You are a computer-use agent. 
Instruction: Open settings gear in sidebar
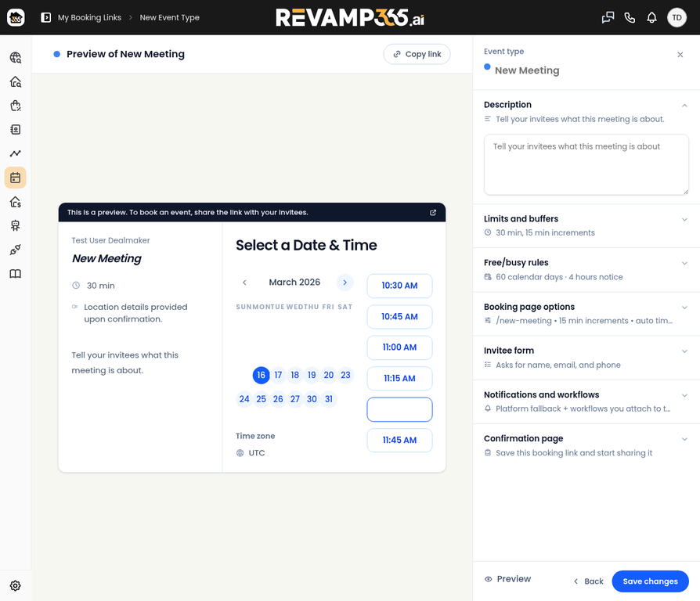(x=16, y=585)
